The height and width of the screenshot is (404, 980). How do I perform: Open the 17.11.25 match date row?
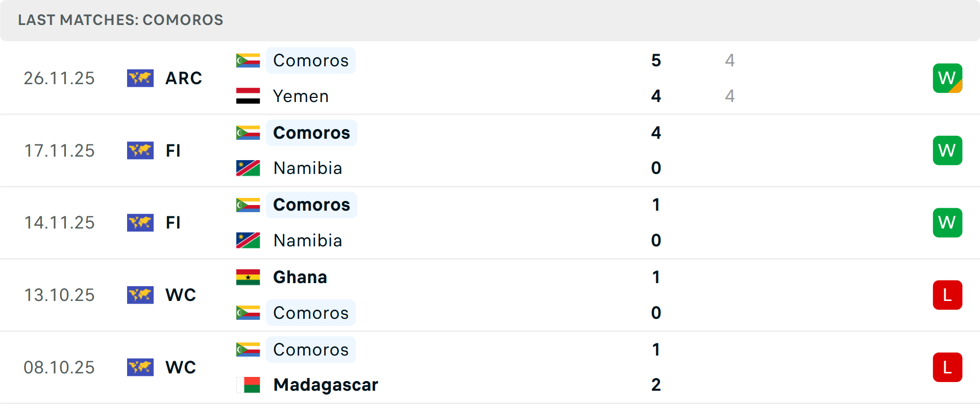pos(59,150)
